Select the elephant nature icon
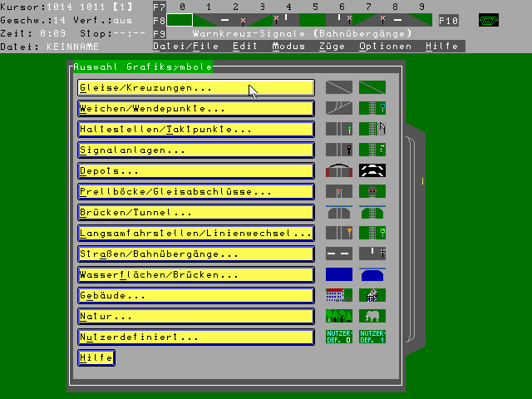Image resolution: width=532 pixels, height=399 pixels. click(x=372, y=316)
